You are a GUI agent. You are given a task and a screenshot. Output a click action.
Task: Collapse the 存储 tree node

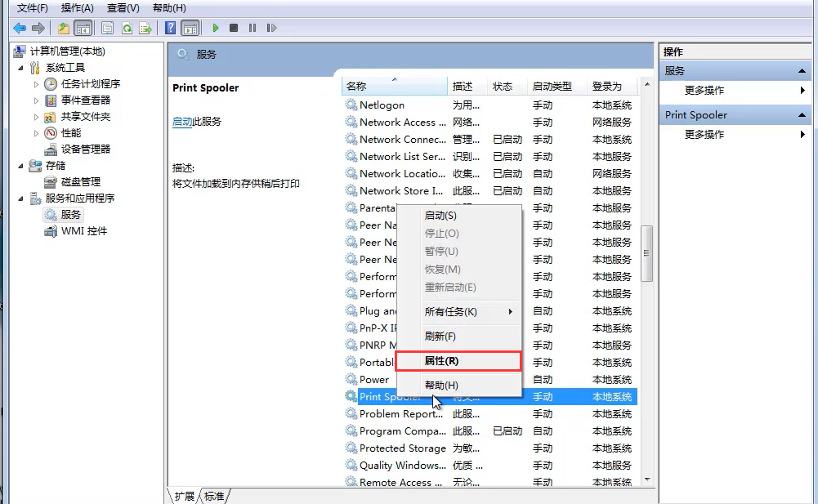[x=21, y=166]
